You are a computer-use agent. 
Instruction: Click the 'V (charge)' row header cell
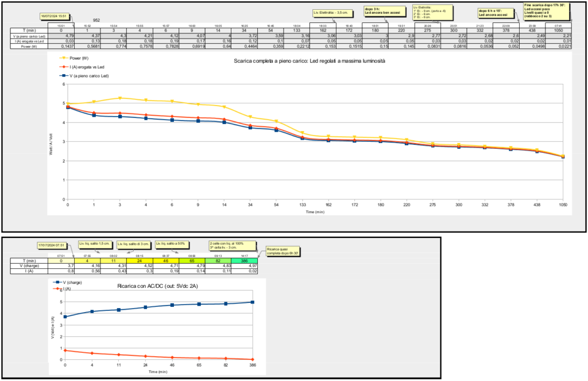[x=29, y=267]
